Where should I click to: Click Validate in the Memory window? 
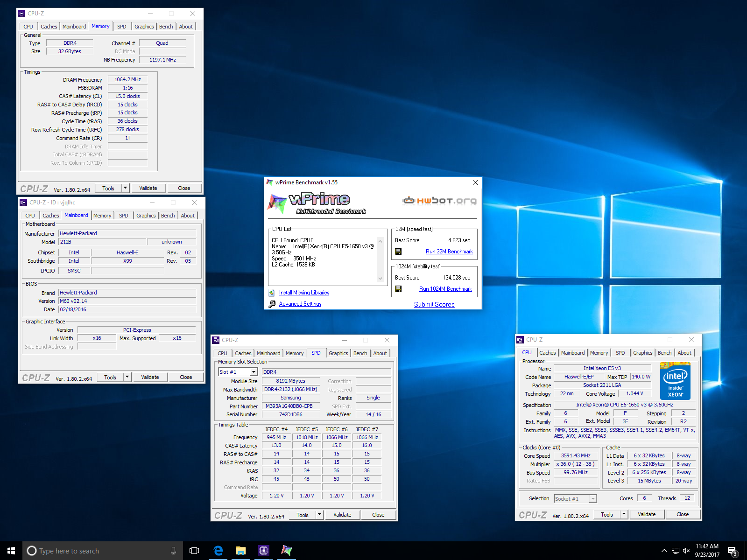pyautogui.click(x=148, y=188)
